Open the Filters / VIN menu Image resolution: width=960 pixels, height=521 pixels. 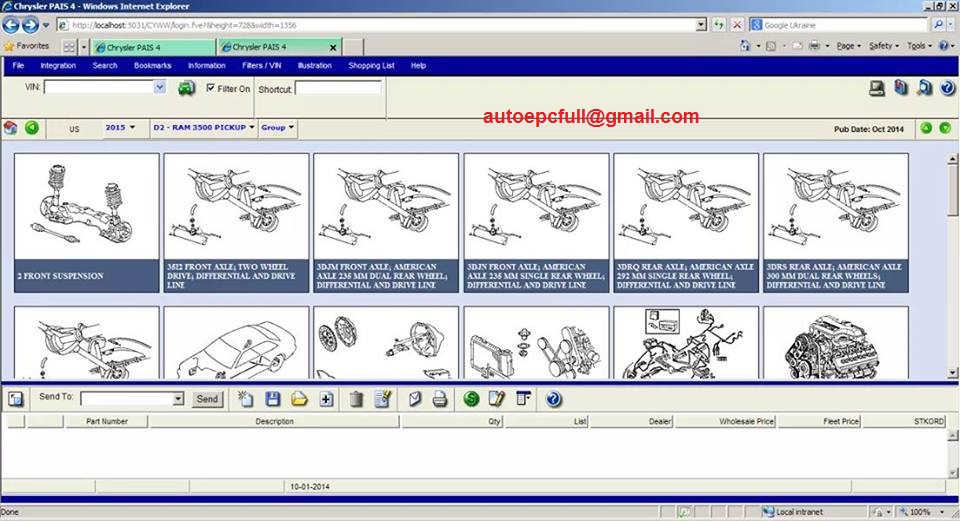click(261, 66)
